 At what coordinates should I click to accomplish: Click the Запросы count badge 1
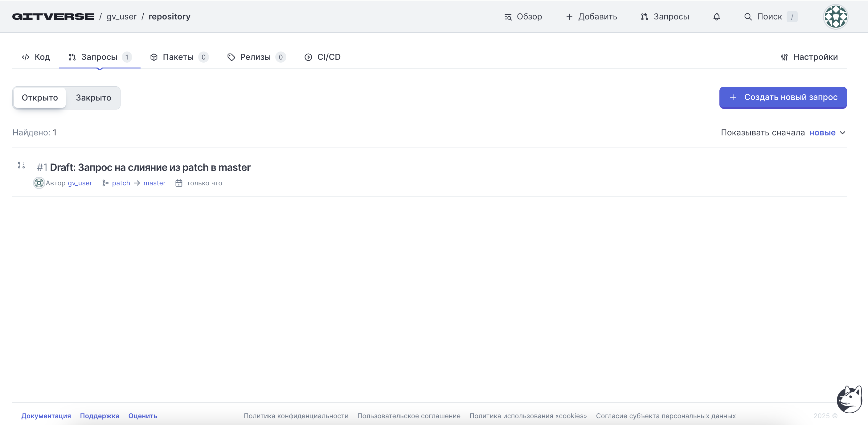pyautogui.click(x=127, y=57)
